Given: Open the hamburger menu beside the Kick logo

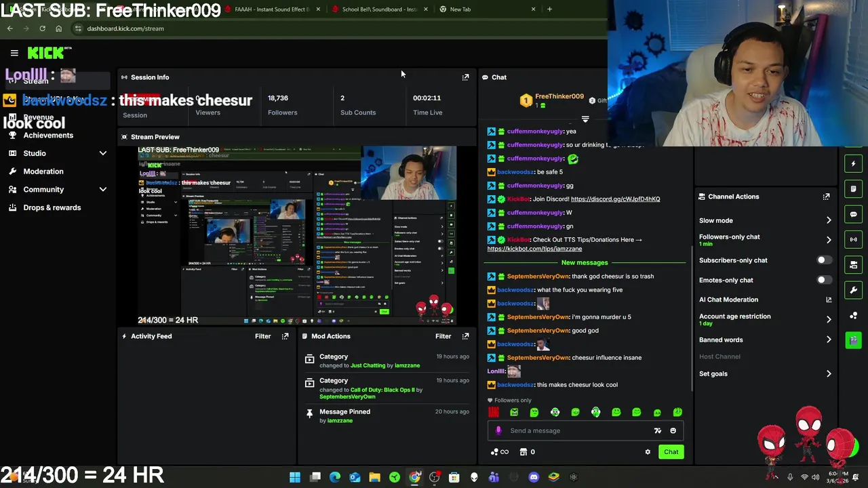Looking at the screenshot, I should click(14, 53).
